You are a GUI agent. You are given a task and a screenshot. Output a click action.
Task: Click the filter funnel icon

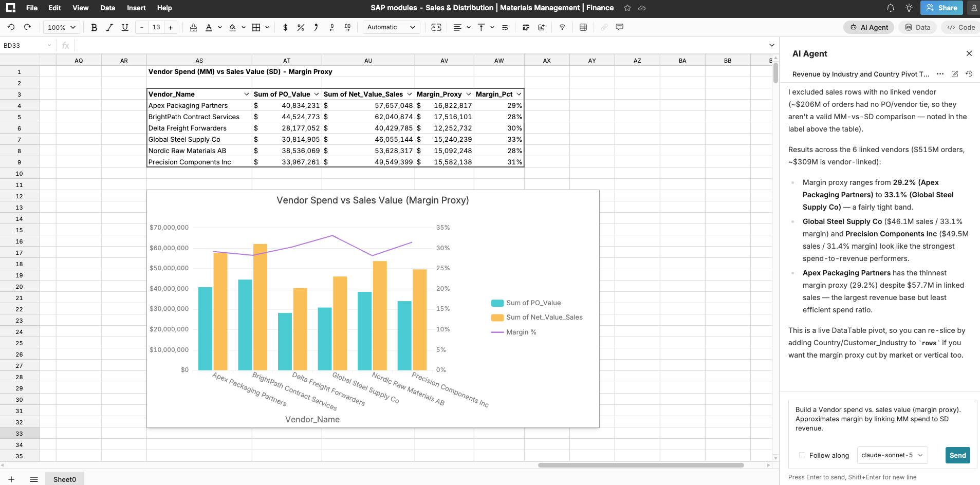point(562,27)
